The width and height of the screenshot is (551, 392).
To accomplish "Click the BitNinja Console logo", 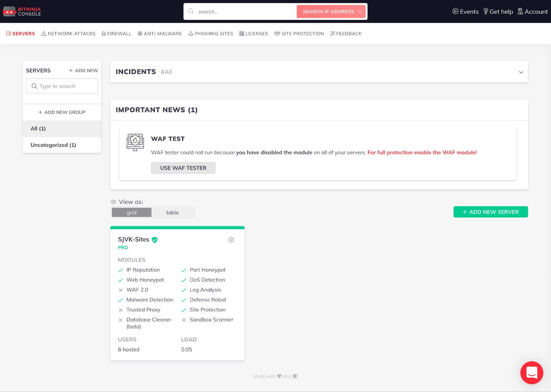I will coord(22,11).
